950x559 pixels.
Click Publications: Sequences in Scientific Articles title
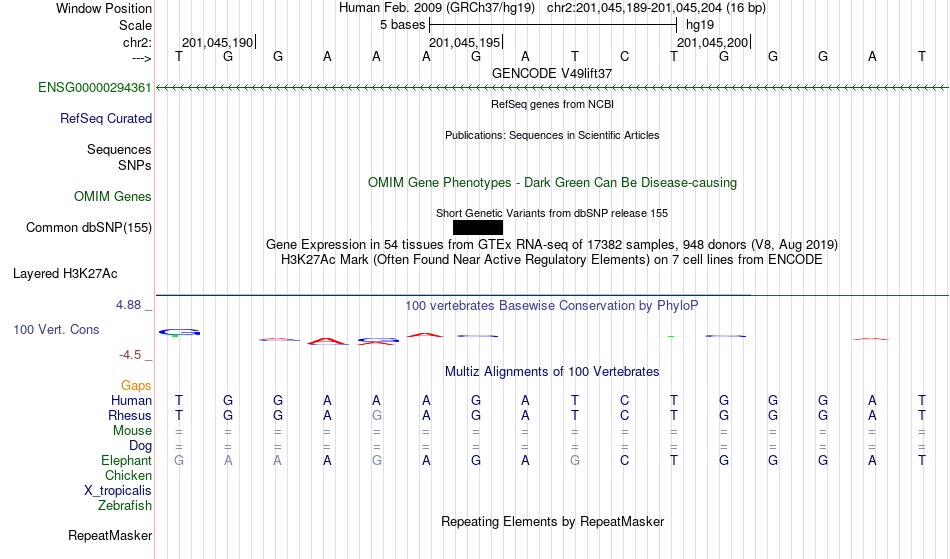point(552,135)
